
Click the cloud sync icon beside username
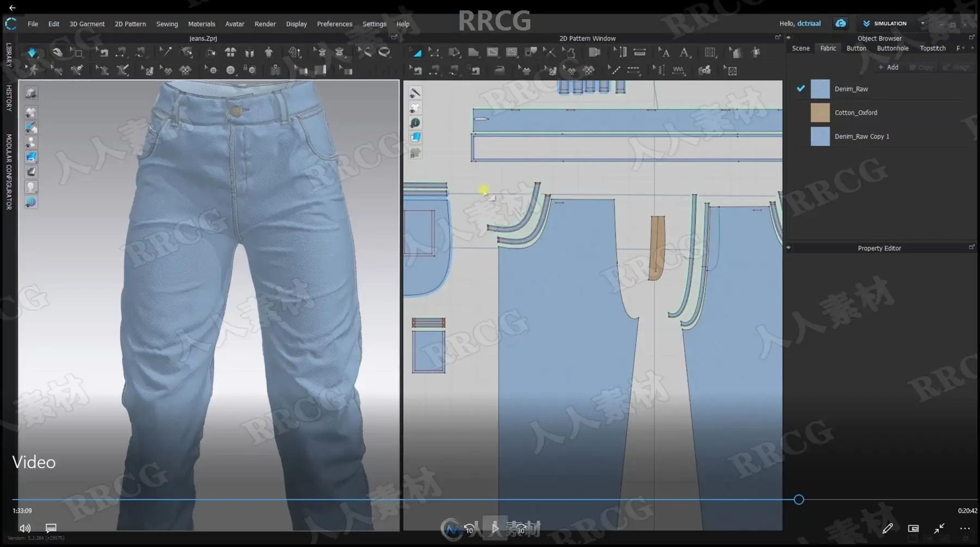(841, 23)
